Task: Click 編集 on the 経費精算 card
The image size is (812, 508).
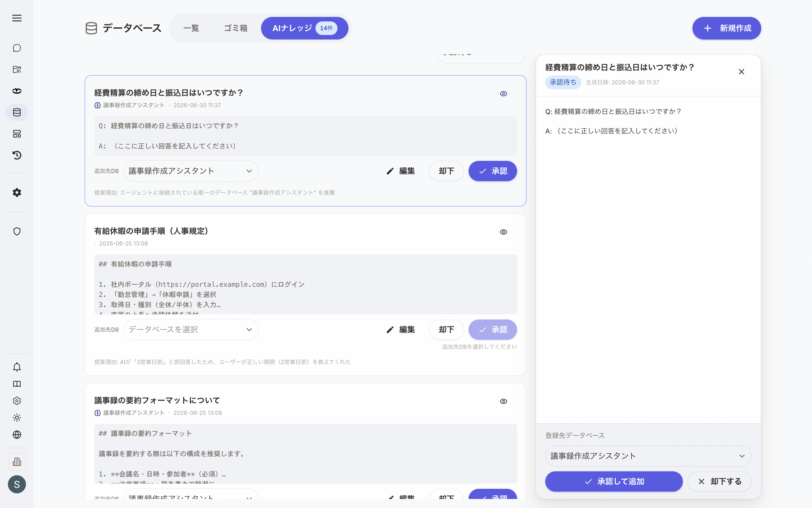Action: click(401, 171)
